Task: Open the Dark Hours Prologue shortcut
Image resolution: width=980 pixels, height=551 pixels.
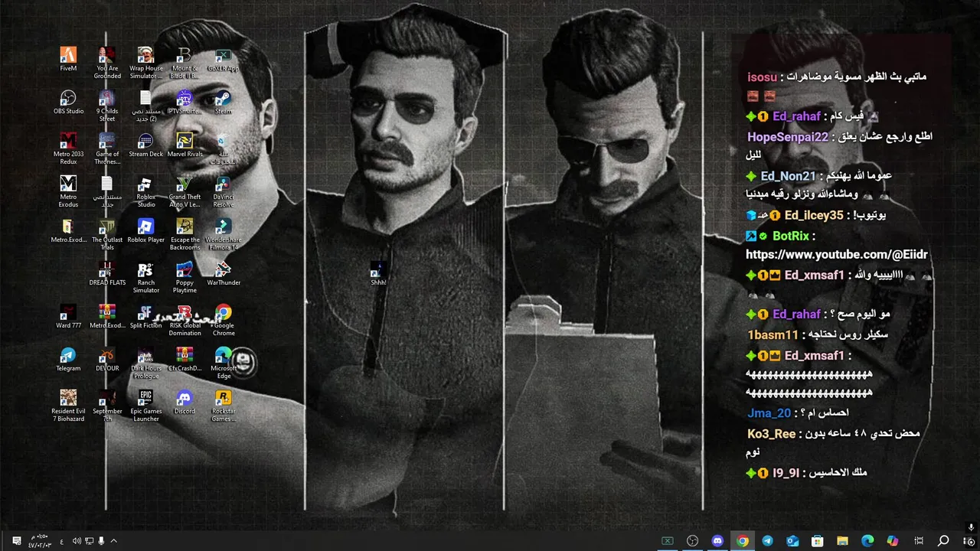Action: [x=145, y=364]
